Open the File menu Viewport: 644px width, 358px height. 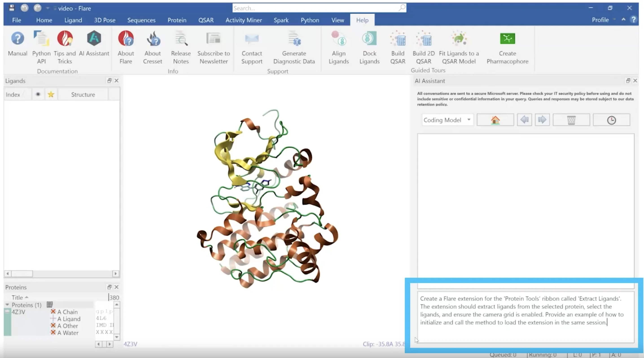pos(17,20)
